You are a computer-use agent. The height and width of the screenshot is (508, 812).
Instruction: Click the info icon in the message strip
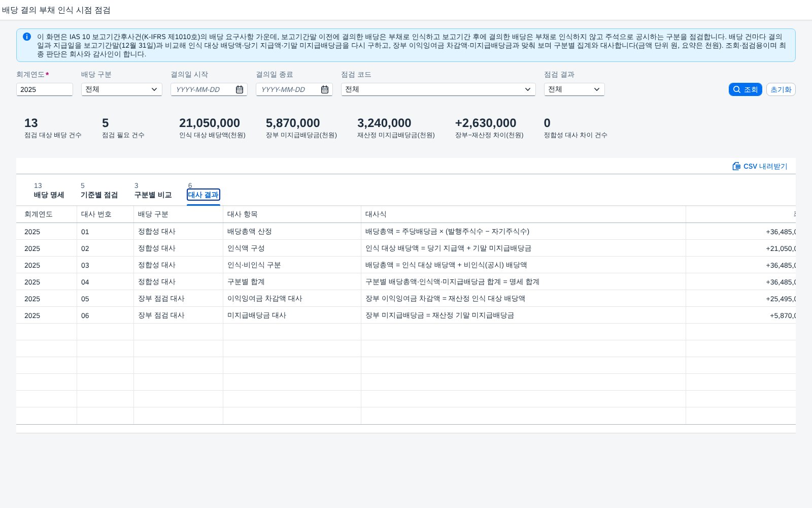27,37
